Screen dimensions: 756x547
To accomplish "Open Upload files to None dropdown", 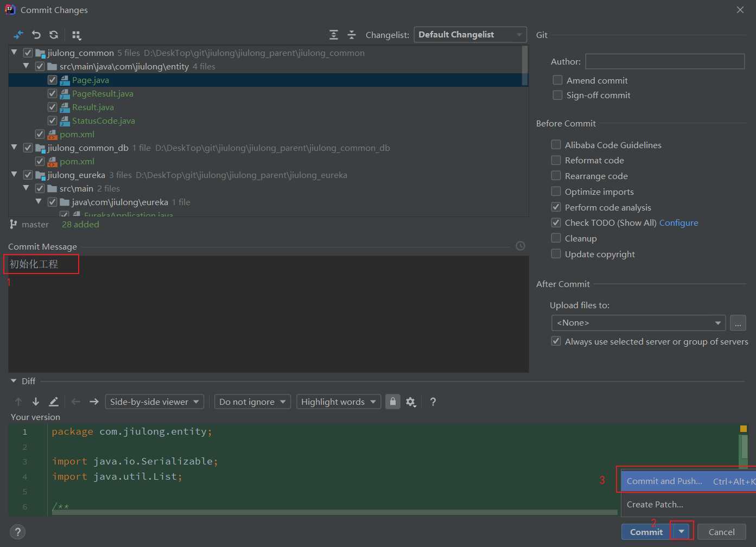I will click(x=638, y=323).
